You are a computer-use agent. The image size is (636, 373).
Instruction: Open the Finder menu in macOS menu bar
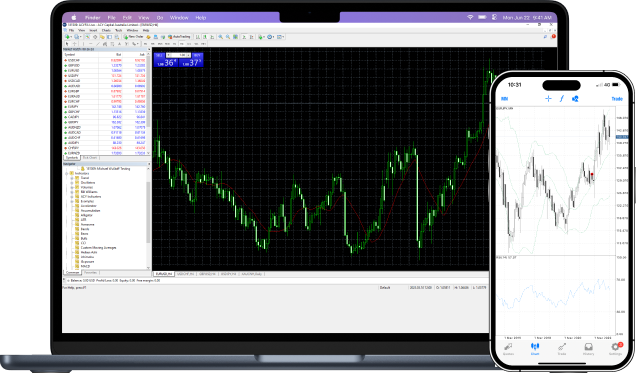pyautogui.click(x=92, y=17)
